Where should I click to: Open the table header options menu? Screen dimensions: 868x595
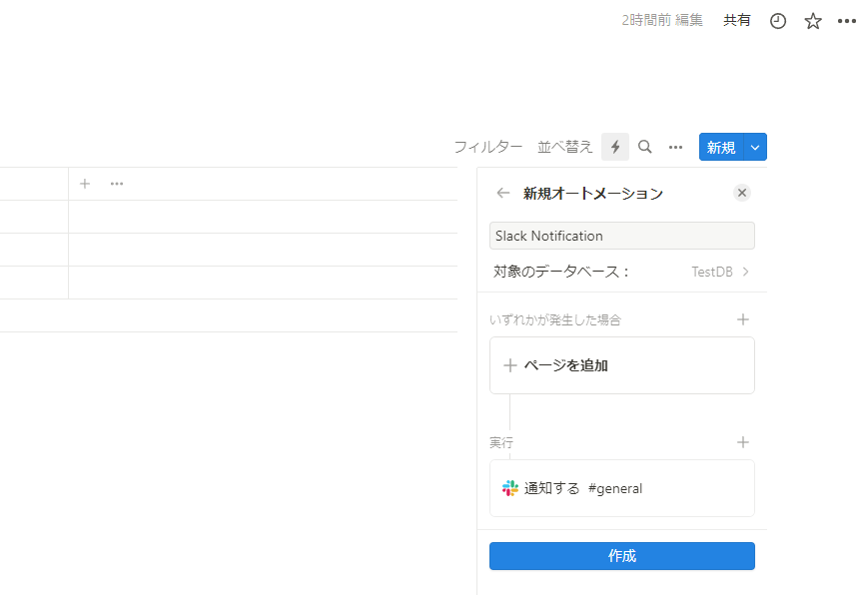coord(116,184)
